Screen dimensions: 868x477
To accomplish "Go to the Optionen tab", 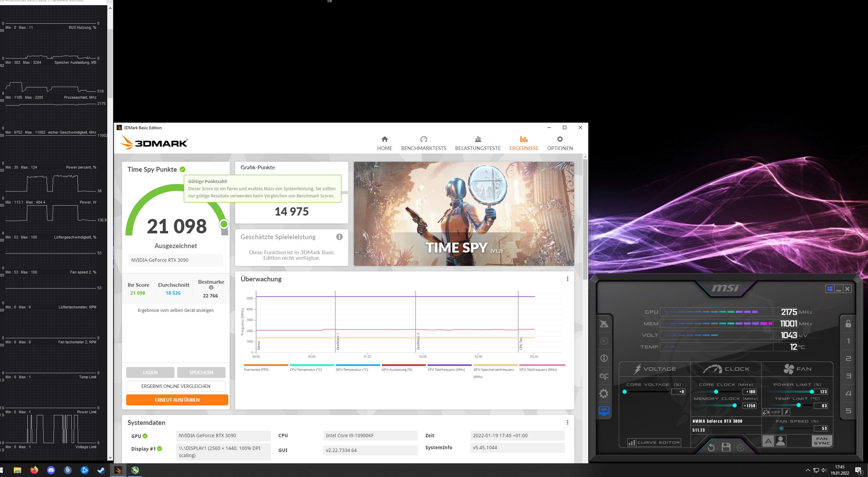I will (559, 143).
